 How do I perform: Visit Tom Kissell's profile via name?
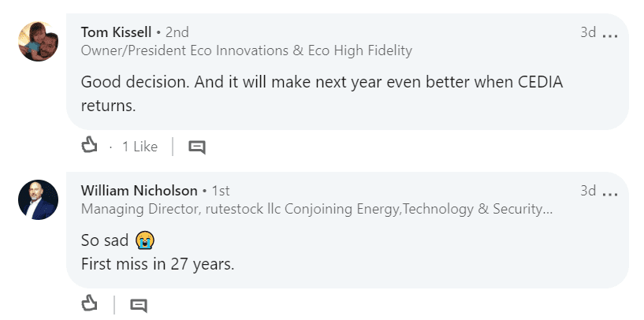click(x=117, y=32)
